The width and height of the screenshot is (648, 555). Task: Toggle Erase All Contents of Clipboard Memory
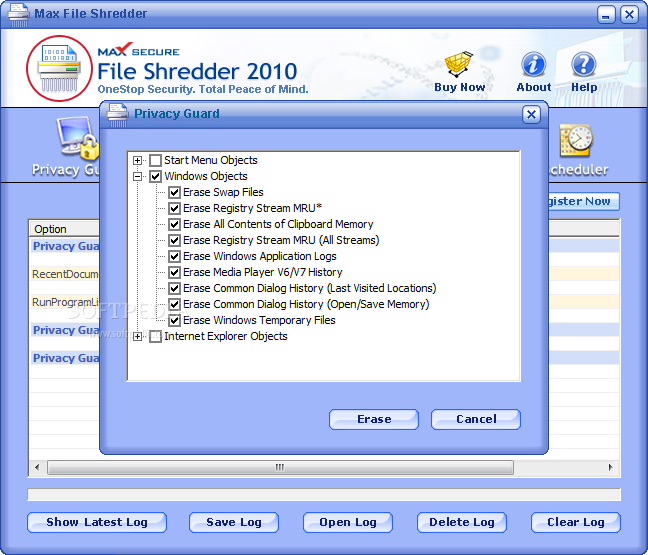(174, 224)
